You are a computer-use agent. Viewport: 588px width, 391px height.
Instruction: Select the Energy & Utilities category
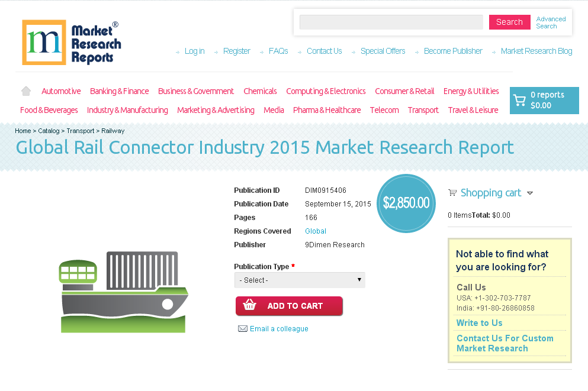point(471,91)
